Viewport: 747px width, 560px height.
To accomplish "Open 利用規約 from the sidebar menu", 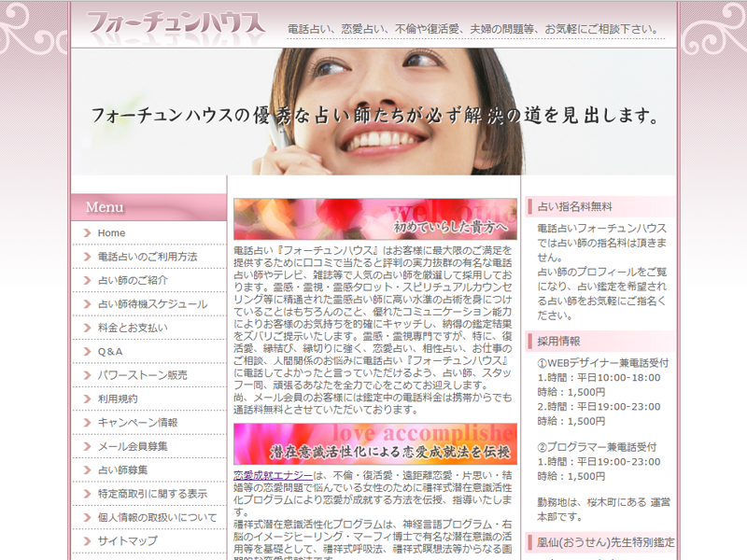I will pos(118,399).
